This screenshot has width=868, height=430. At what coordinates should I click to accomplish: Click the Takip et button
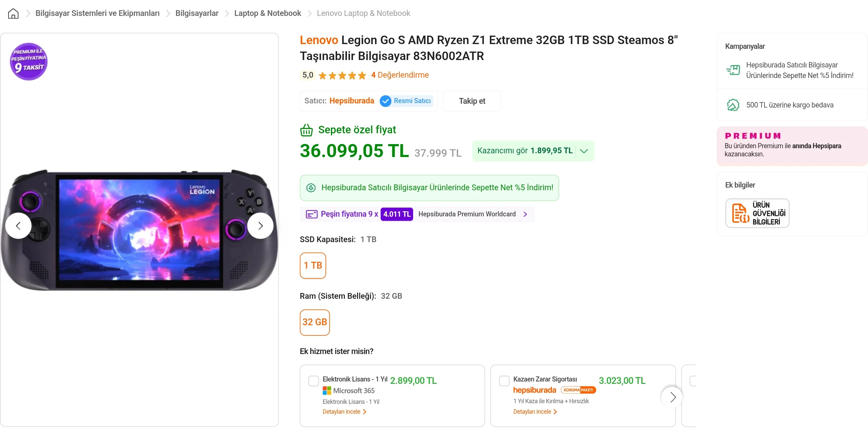[472, 101]
